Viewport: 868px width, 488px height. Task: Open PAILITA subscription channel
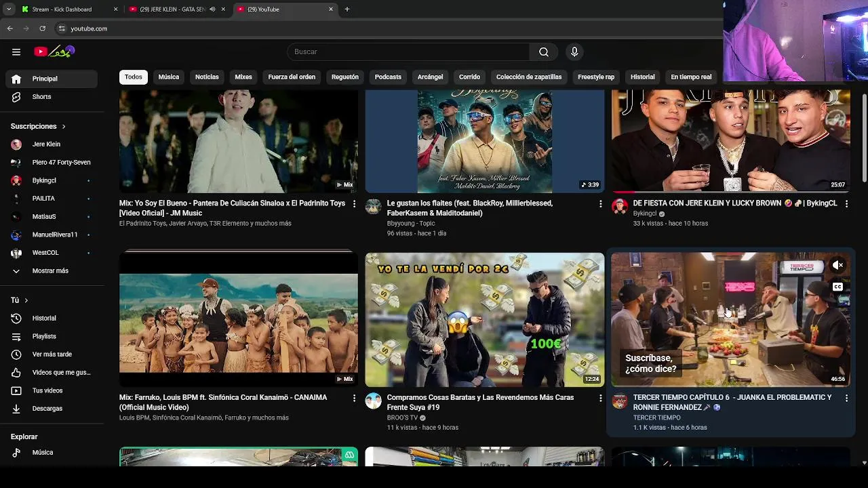52,199
